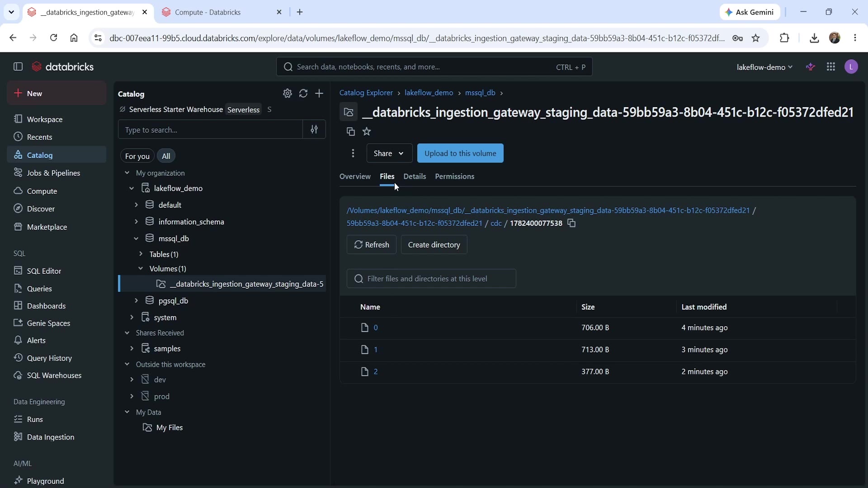Expand the samples shared catalog
868x488 pixels.
click(x=132, y=349)
